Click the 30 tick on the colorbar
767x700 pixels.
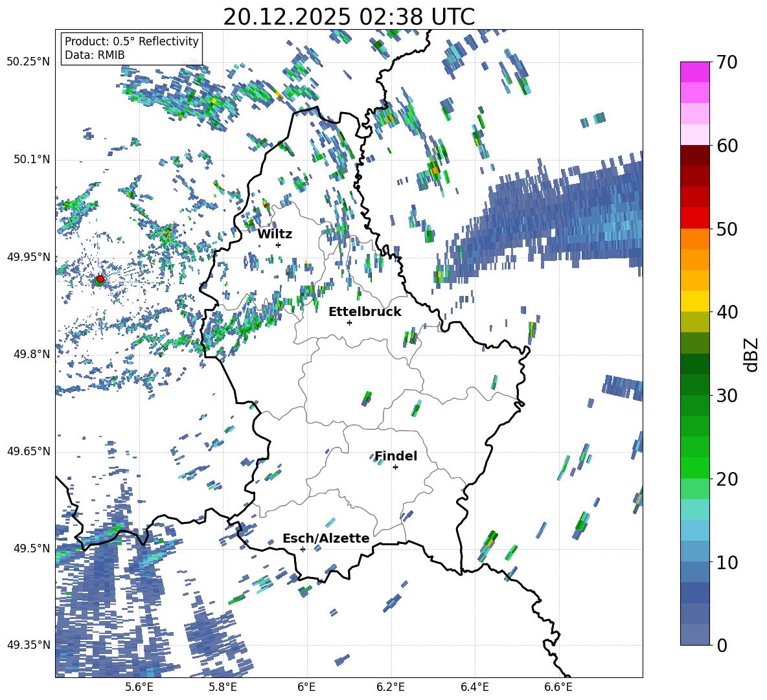point(727,396)
